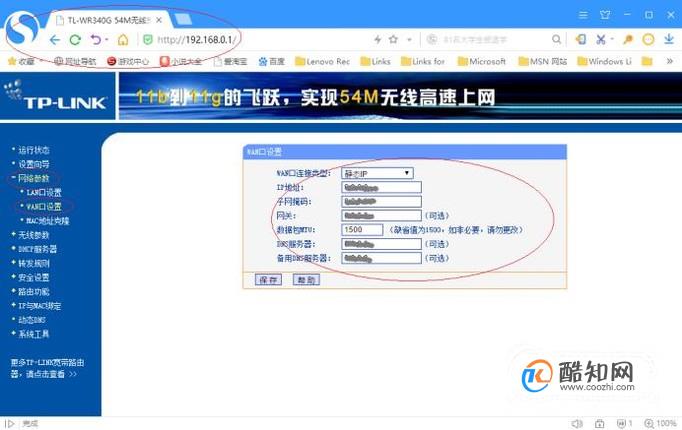Click the 网关 input field
The image size is (682, 430).
tap(381, 216)
